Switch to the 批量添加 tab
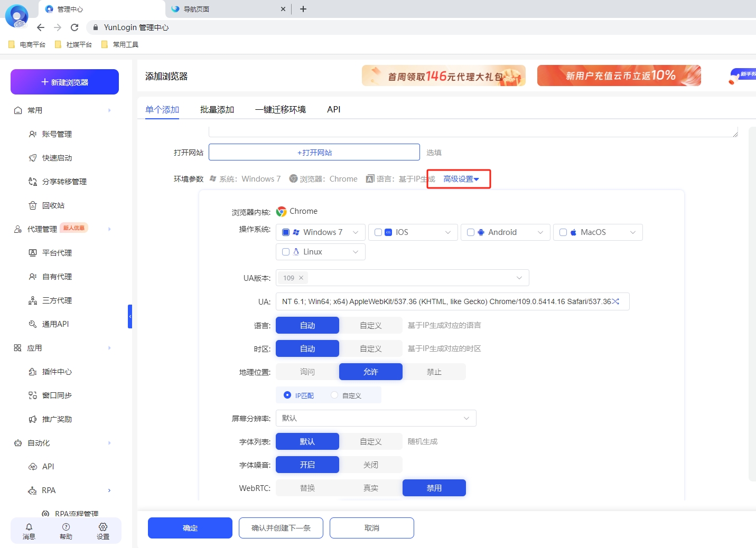 tap(217, 109)
